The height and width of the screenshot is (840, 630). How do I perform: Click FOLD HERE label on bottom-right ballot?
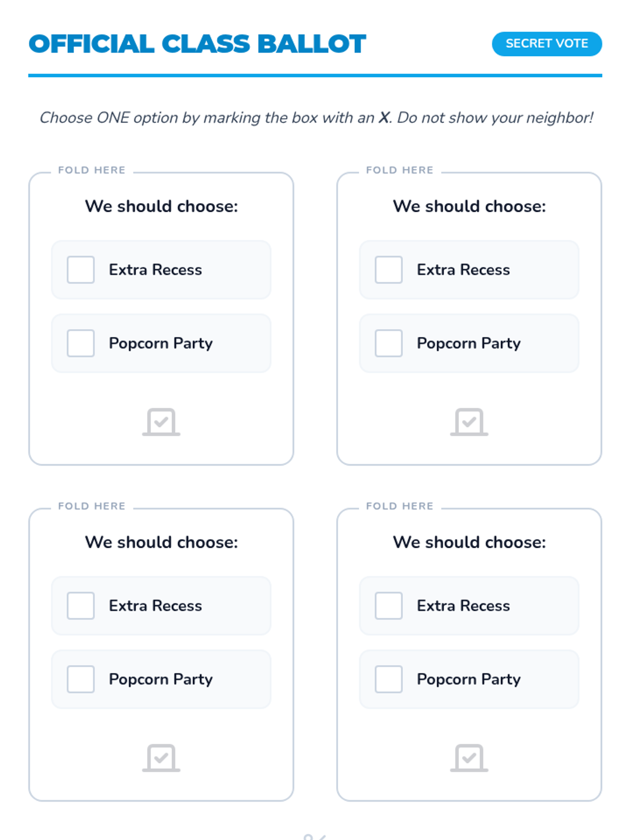[400, 506]
